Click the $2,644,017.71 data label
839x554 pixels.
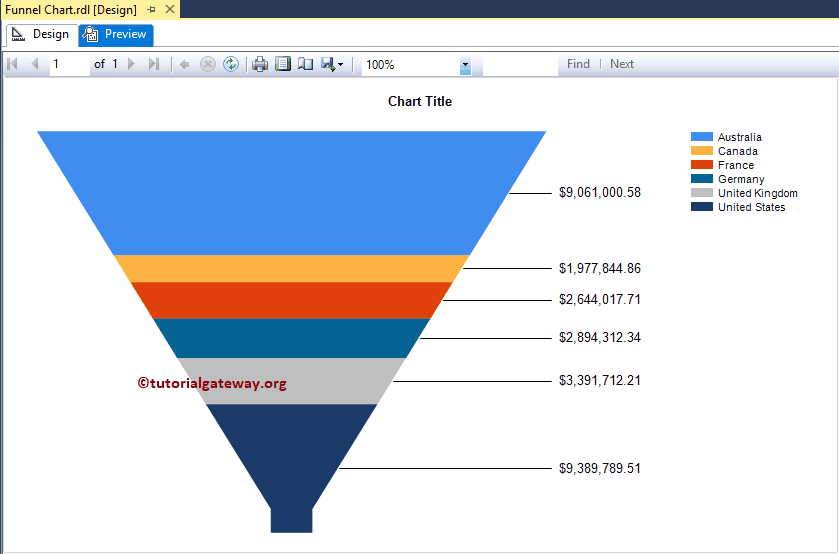[600, 300]
